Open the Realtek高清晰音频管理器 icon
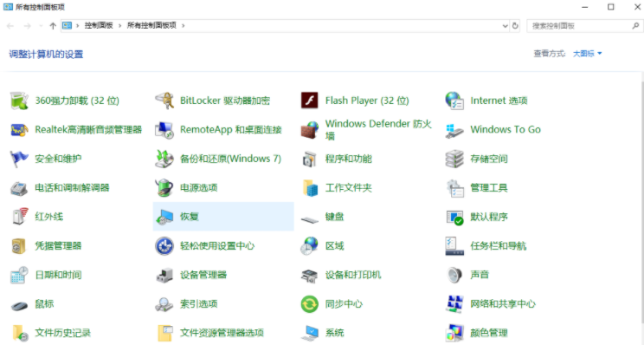The width and height of the screenshot is (644, 345). tap(19, 130)
